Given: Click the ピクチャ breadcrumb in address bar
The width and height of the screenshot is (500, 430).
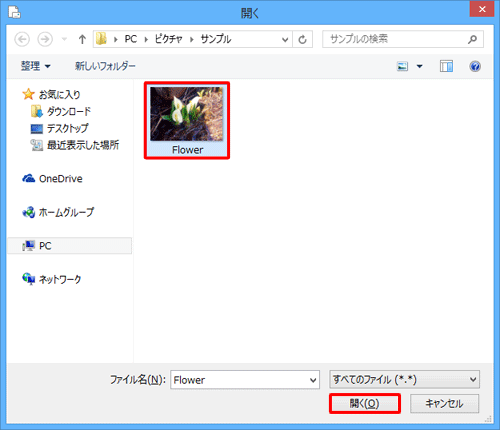Looking at the screenshot, I should 168,39.
